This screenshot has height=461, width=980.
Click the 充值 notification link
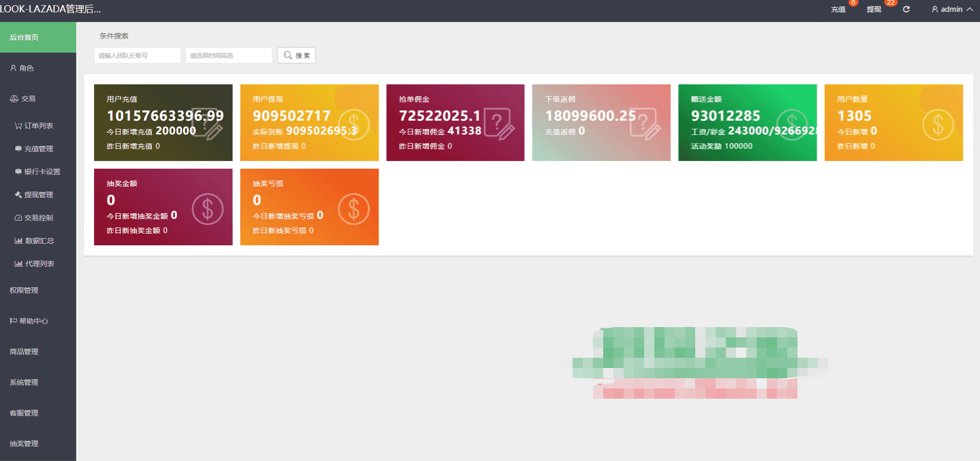tap(838, 9)
